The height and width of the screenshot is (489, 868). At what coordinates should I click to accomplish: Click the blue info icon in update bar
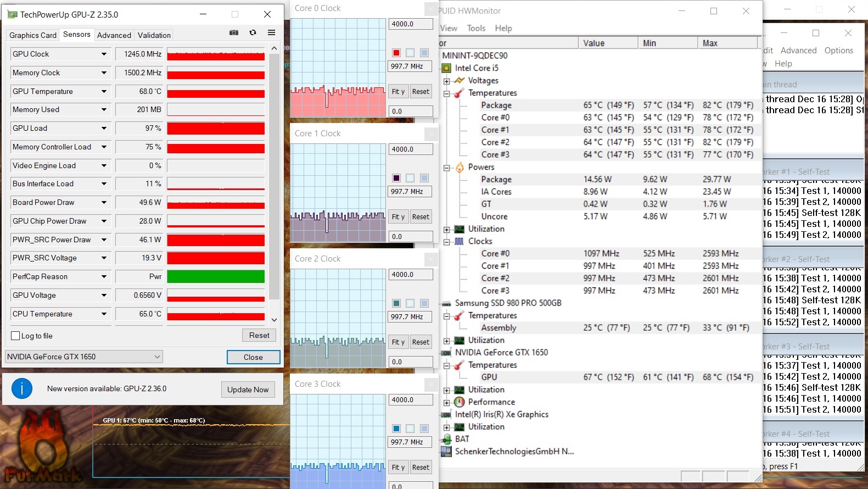coord(22,388)
